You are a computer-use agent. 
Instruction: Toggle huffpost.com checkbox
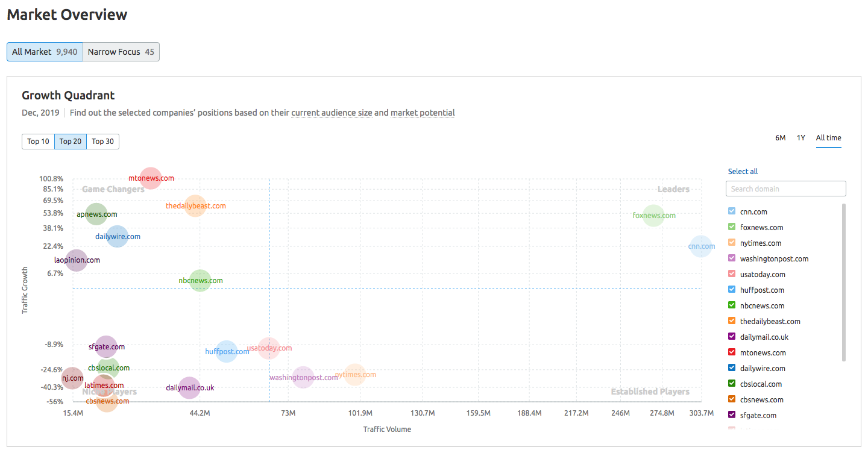tap(732, 290)
